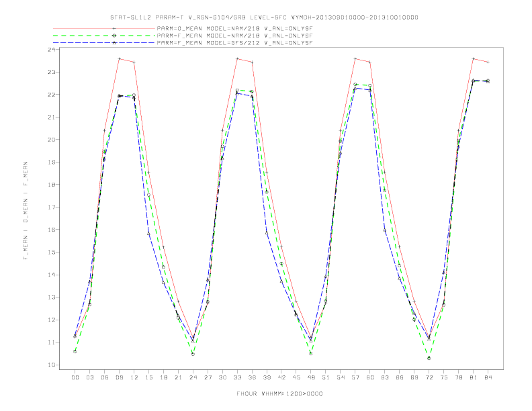Click y-axis tick label 14
532x411 pixels.
(x=52, y=275)
